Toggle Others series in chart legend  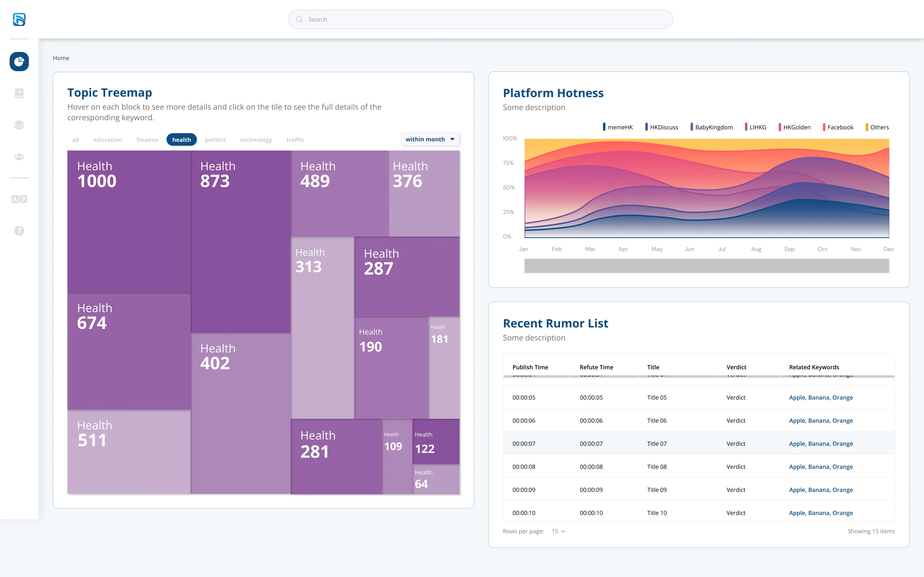point(877,127)
